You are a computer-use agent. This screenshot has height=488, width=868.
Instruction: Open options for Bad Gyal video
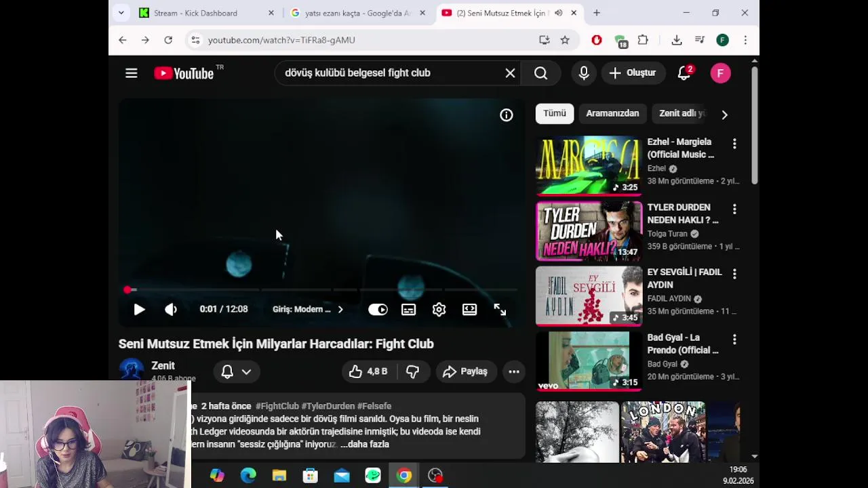pyautogui.click(x=734, y=339)
